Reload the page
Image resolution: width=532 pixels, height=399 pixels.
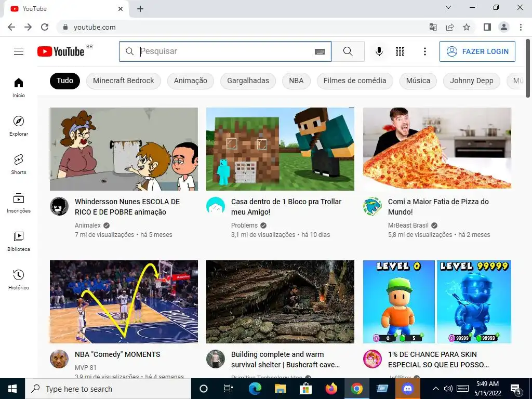click(x=45, y=27)
